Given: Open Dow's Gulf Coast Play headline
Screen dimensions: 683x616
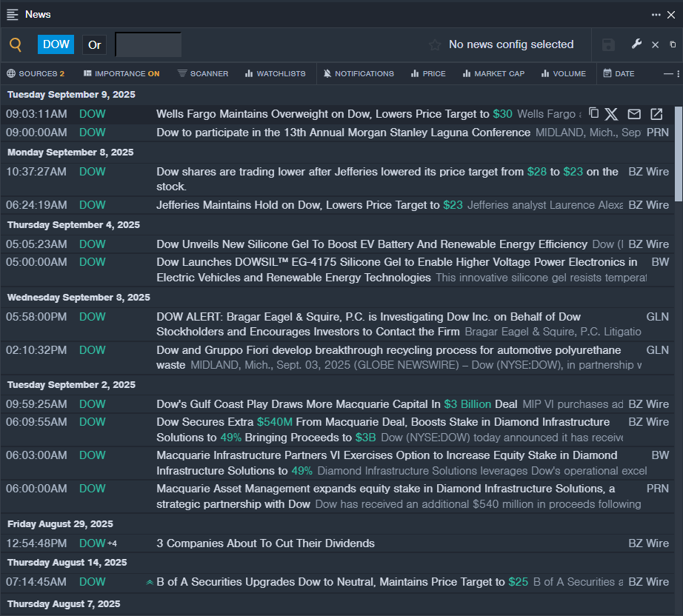Looking at the screenshot, I should point(337,404).
